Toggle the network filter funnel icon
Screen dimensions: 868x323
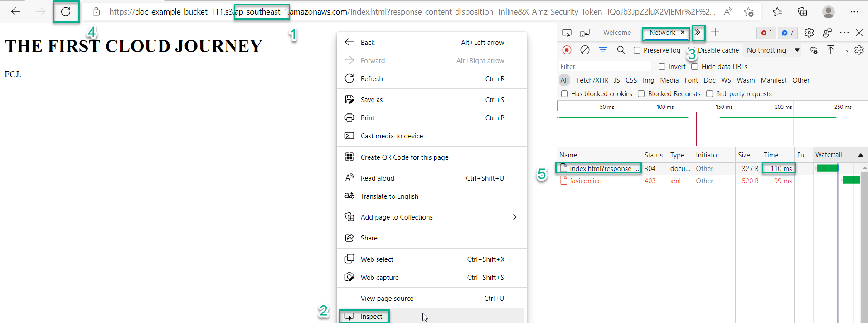coord(603,50)
